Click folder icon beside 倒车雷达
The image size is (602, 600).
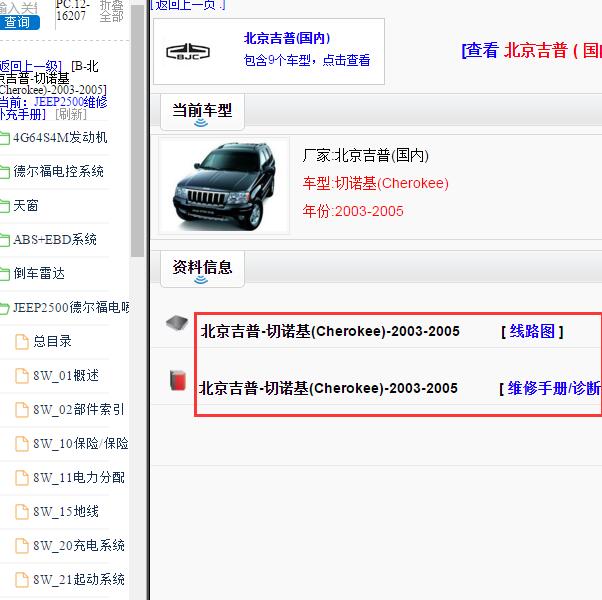[5, 274]
